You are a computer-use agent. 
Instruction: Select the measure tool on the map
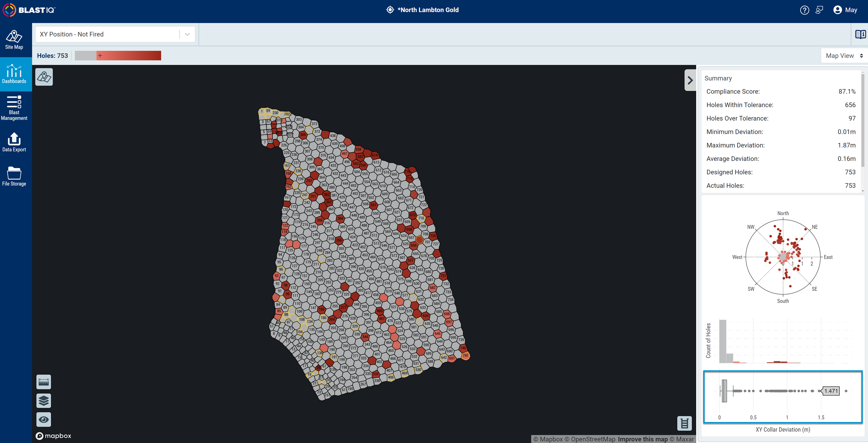43,382
